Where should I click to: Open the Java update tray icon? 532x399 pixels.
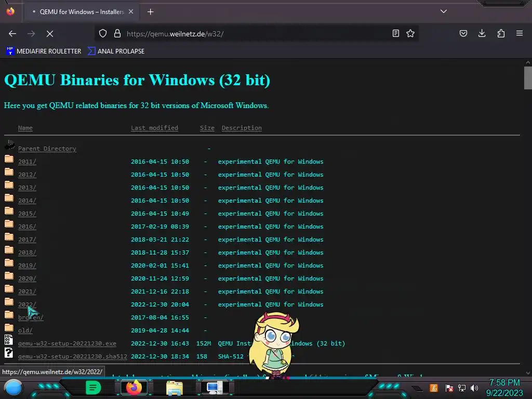[434, 388]
